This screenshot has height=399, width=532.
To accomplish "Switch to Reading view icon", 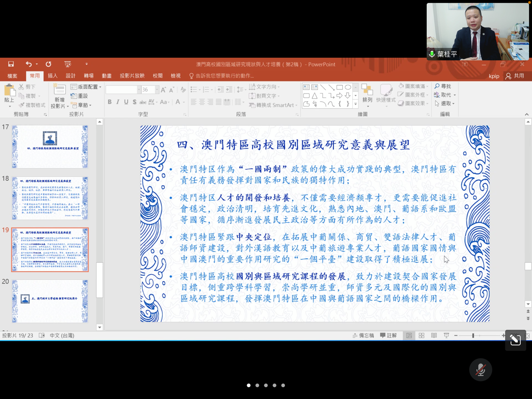I will click(434, 336).
